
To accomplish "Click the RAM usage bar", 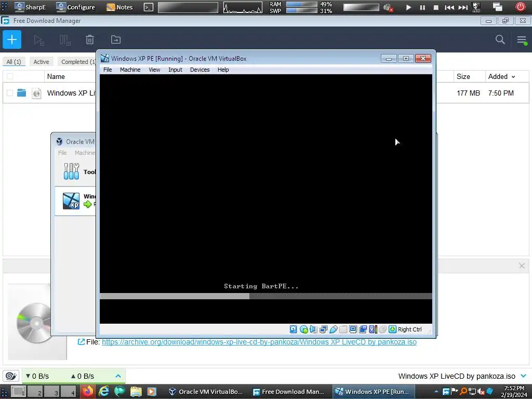I will pos(302,4).
